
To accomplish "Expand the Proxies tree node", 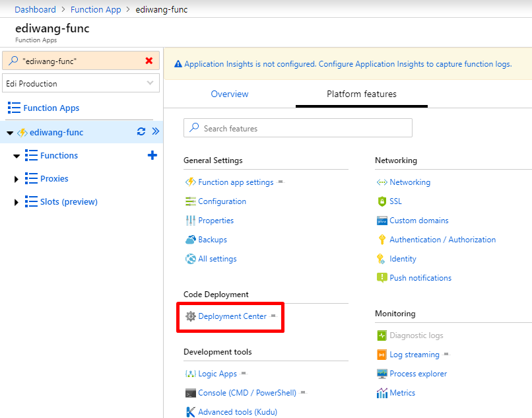I will pyautogui.click(x=16, y=179).
